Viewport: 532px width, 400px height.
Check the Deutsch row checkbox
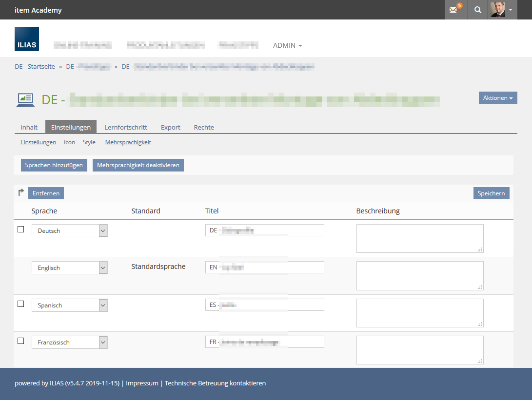(20, 229)
